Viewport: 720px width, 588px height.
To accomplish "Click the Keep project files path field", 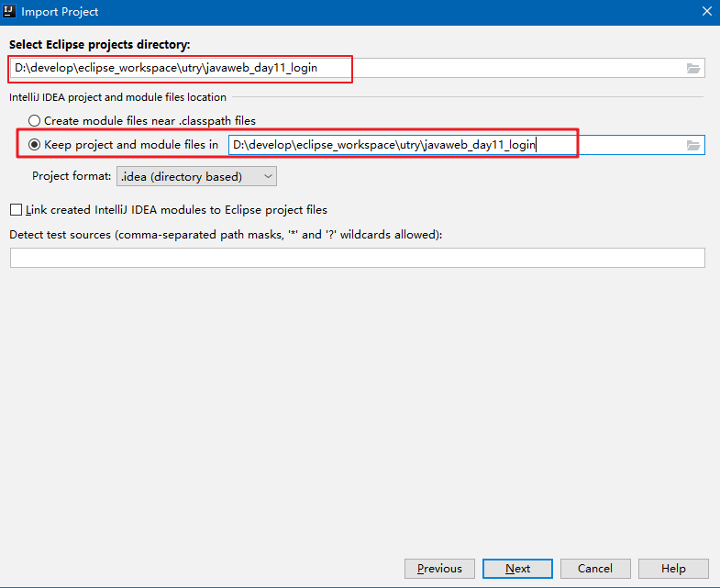I will coord(467,145).
